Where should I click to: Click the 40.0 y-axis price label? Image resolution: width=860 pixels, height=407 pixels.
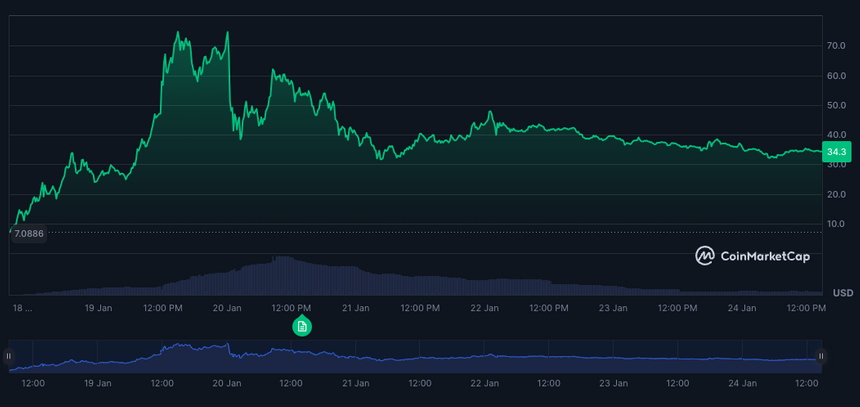click(x=837, y=135)
